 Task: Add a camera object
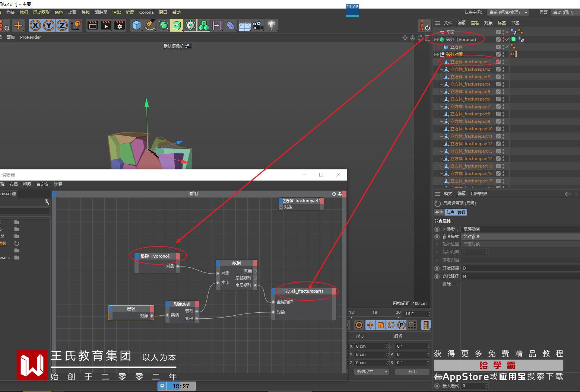(x=258, y=25)
